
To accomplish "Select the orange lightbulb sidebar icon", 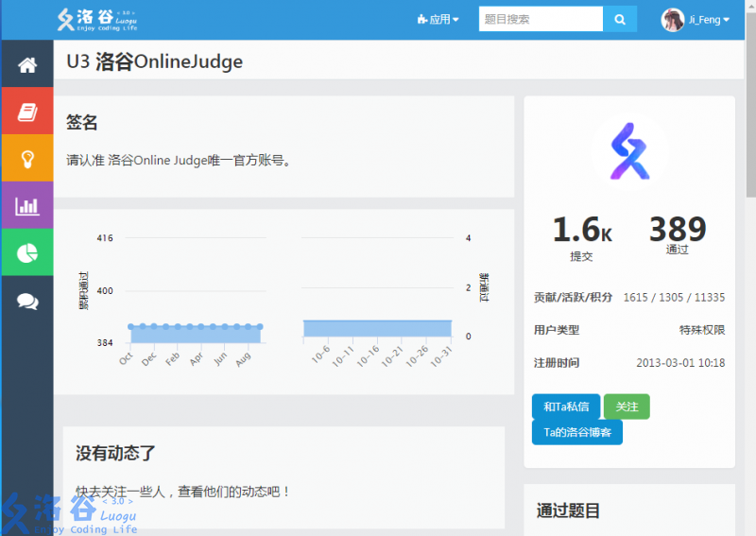I will [x=27, y=159].
